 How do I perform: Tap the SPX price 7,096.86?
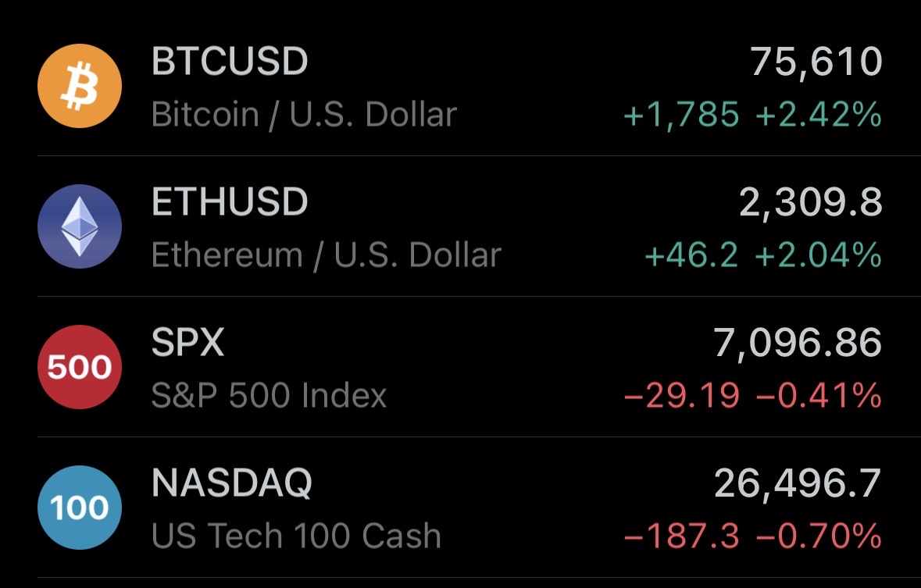(x=798, y=343)
